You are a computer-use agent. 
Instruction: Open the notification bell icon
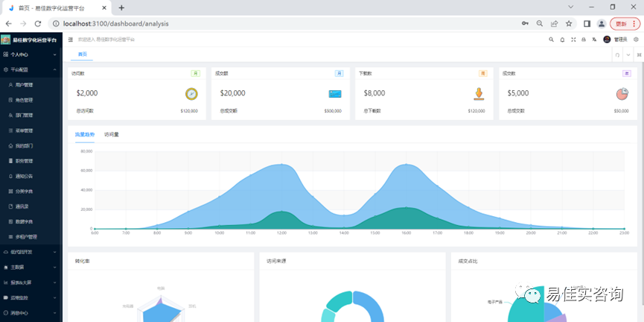tap(562, 40)
